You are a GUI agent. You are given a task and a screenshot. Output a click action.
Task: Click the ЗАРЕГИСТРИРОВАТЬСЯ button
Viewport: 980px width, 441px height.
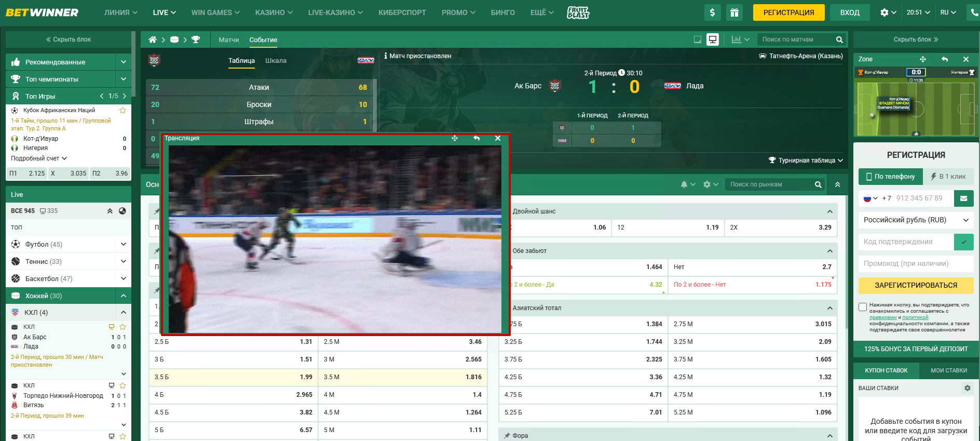[x=916, y=285]
